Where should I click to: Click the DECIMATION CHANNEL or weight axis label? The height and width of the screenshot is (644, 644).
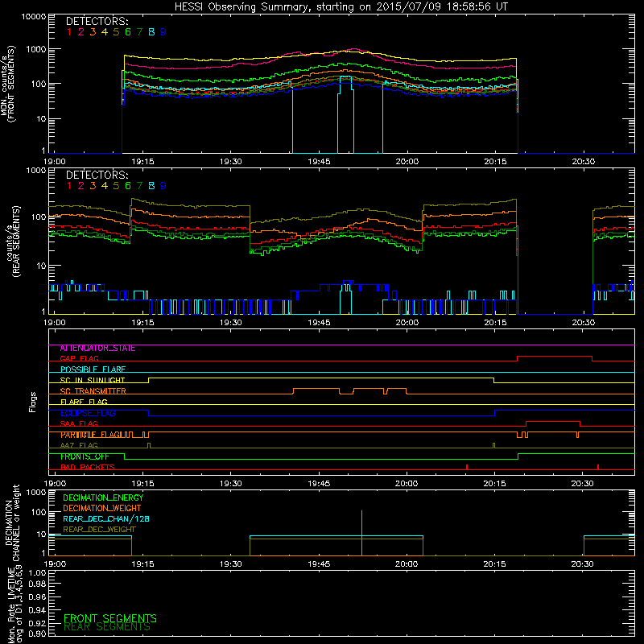click(x=12, y=522)
